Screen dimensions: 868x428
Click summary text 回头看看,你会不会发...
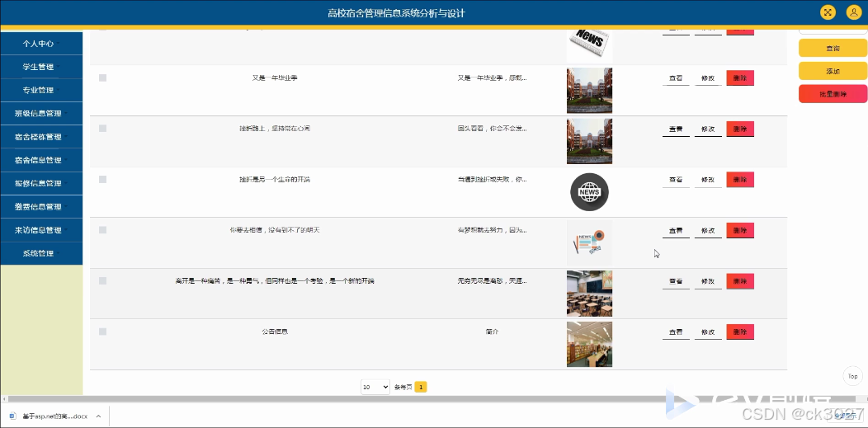tap(492, 129)
